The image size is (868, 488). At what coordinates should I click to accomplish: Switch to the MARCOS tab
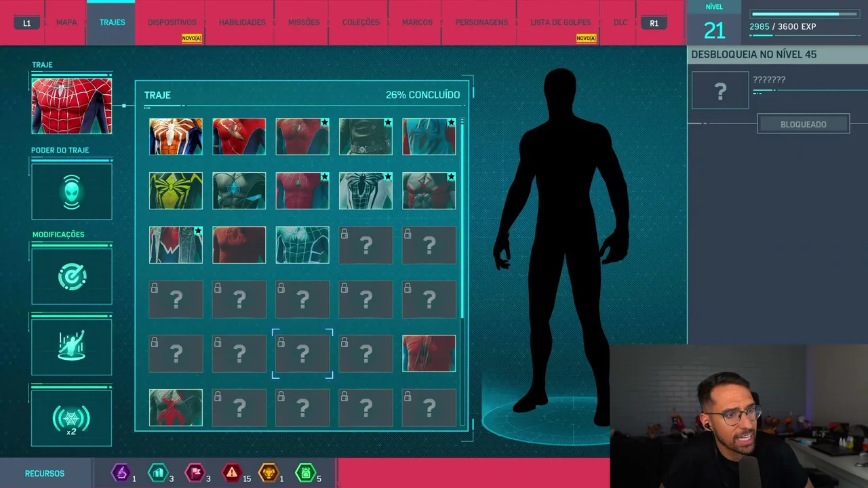(x=417, y=22)
